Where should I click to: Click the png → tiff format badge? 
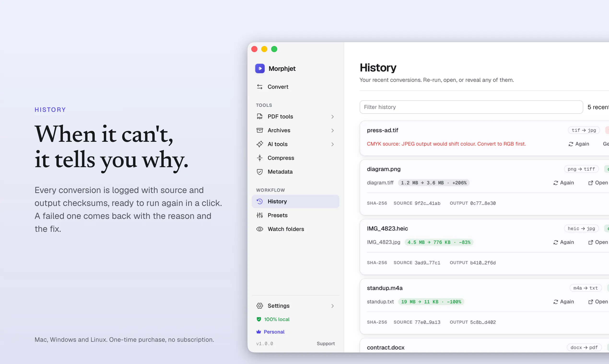click(x=581, y=169)
